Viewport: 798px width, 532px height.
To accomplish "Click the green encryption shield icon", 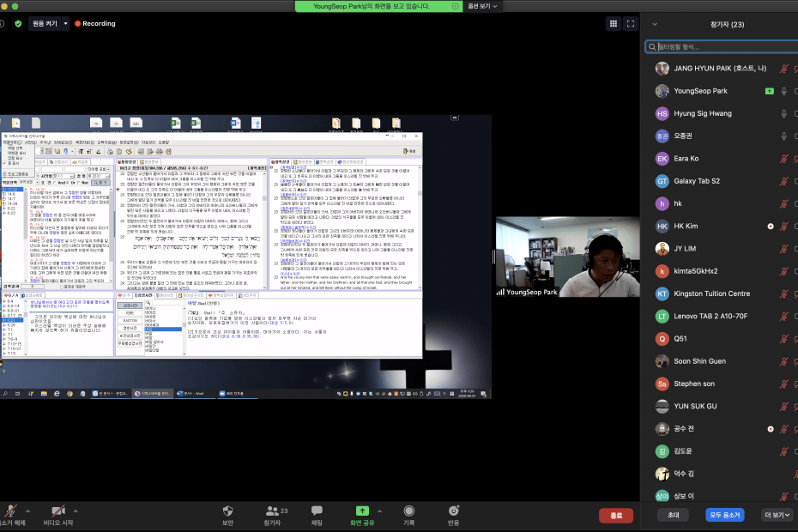I will [18, 23].
